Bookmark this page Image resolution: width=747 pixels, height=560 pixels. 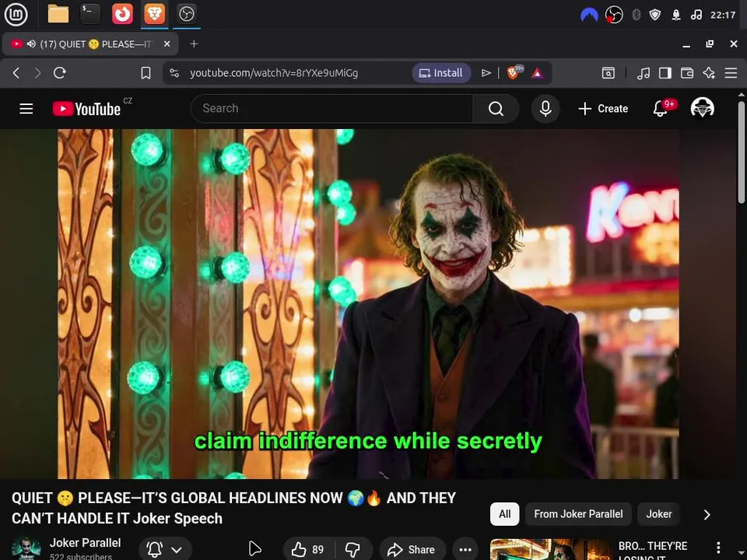click(146, 73)
